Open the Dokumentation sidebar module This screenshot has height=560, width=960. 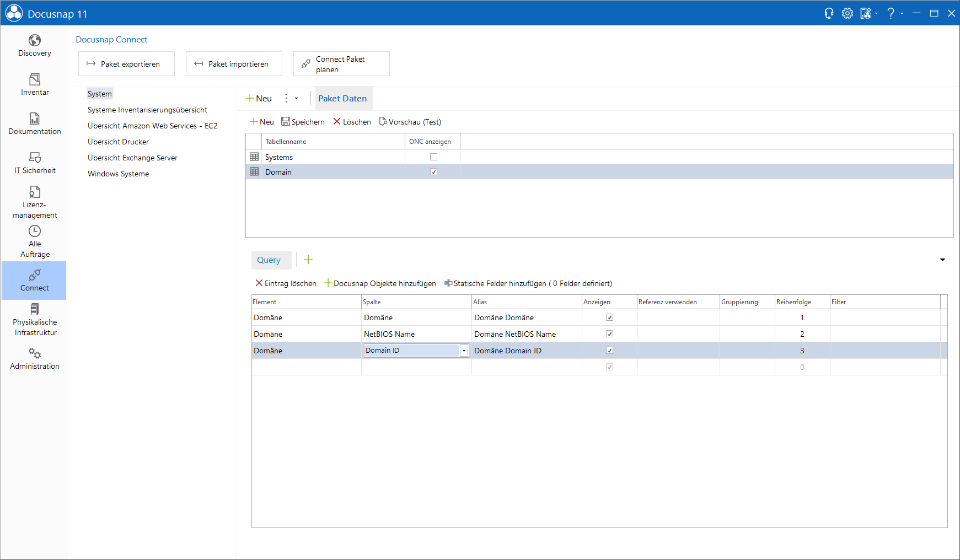pos(34,123)
